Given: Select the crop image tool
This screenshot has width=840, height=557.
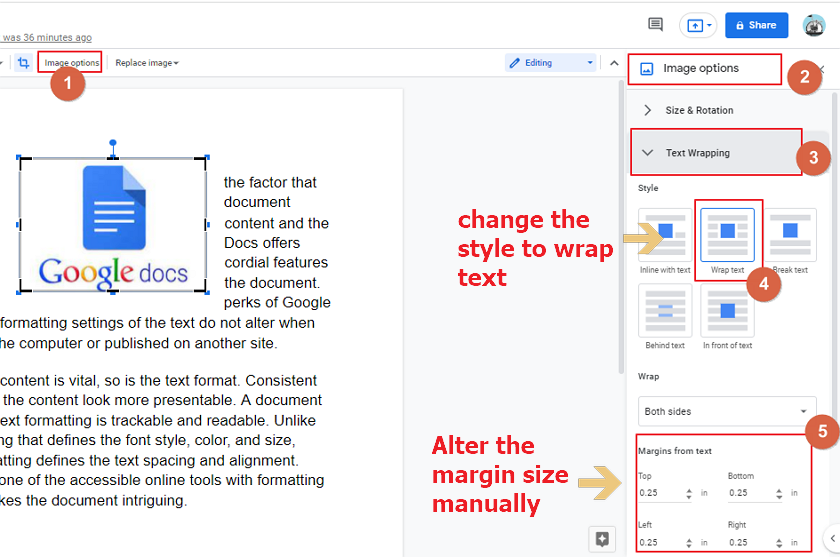Looking at the screenshot, I should [23, 63].
